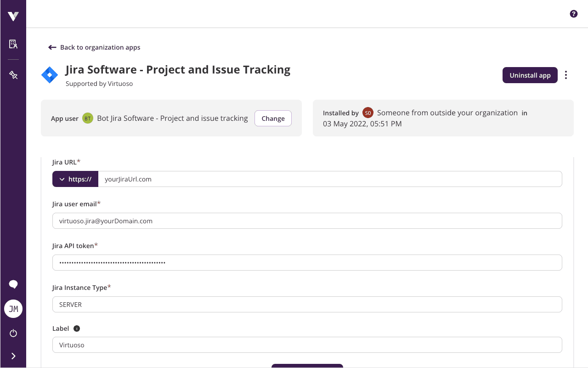Click the Change app user button
The width and height of the screenshot is (588, 368).
click(x=273, y=118)
